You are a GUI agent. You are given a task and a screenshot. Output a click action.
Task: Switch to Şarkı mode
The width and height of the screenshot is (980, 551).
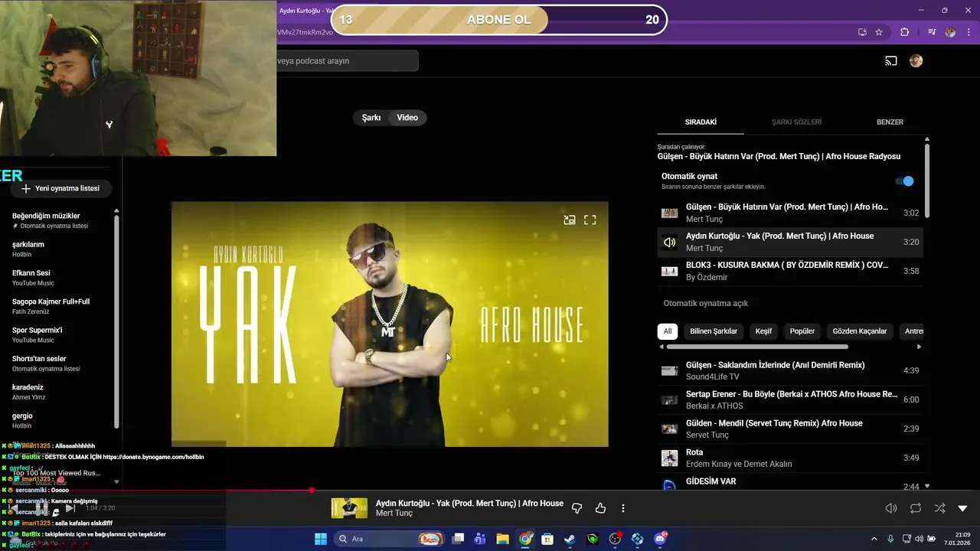(371, 118)
